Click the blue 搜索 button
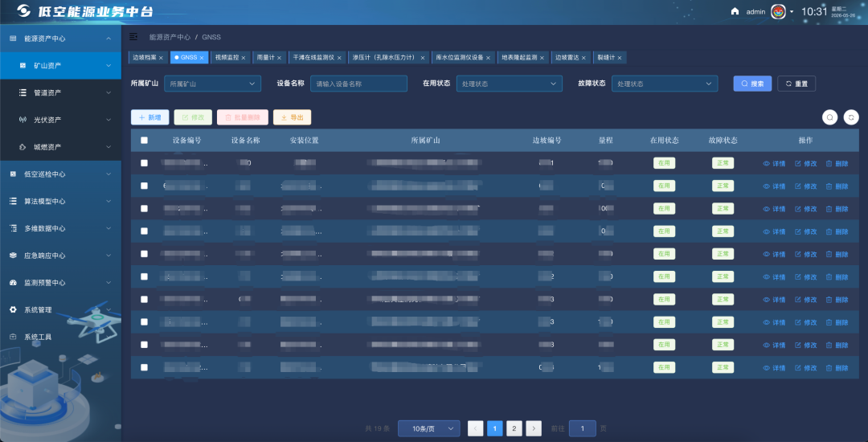The width and height of the screenshot is (868, 442). click(752, 84)
